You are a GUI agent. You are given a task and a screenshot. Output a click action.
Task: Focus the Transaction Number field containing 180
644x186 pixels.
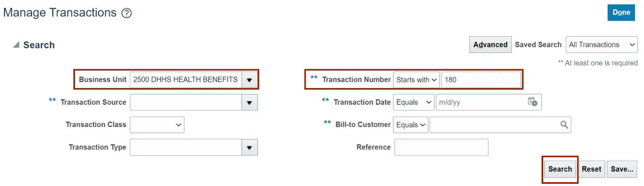481,80
